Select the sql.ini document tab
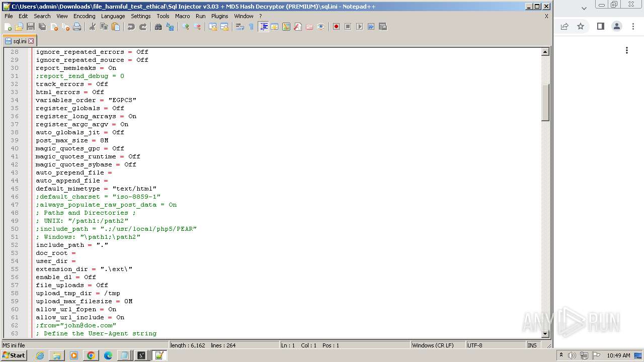 pyautogui.click(x=19, y=41)
